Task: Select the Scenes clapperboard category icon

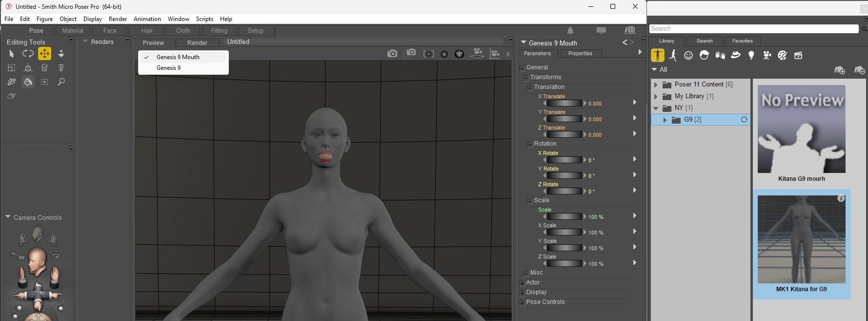Action: click(x=798, y=55)
